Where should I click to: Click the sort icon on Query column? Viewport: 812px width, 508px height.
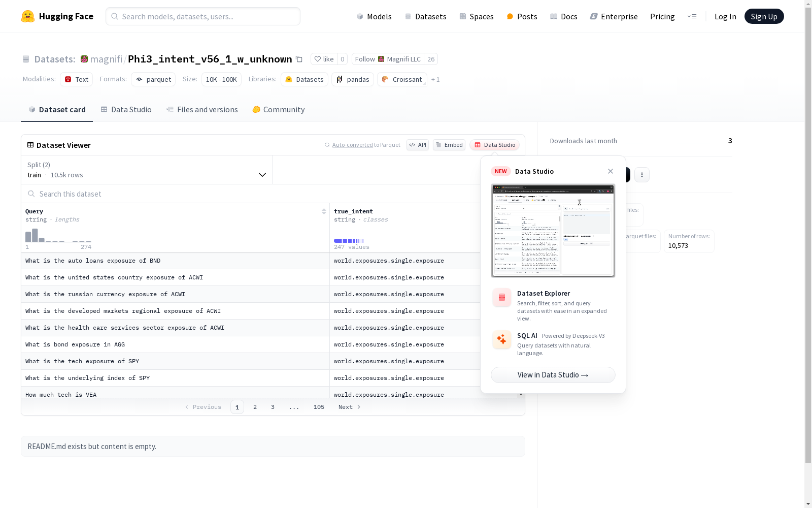pos(324,211)
